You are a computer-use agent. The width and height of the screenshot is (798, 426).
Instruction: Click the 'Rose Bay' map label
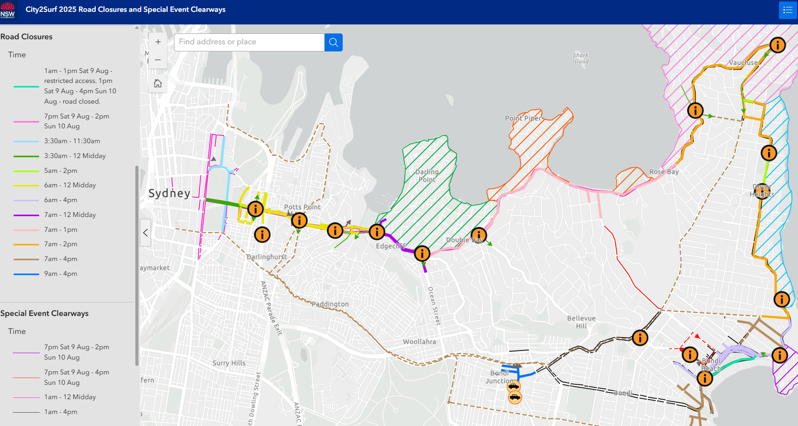[x=664, y=172]
